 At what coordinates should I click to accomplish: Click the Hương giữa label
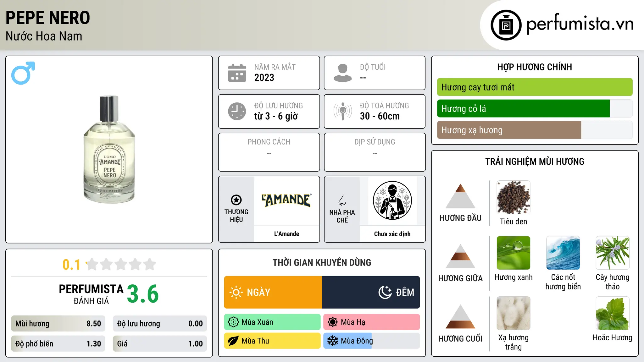coord(460,278)
